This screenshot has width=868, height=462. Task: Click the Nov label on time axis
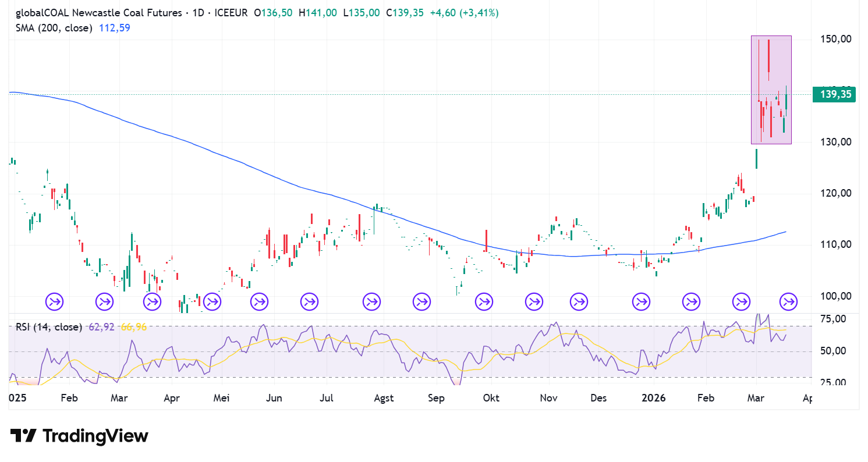[x=549, y=399]
